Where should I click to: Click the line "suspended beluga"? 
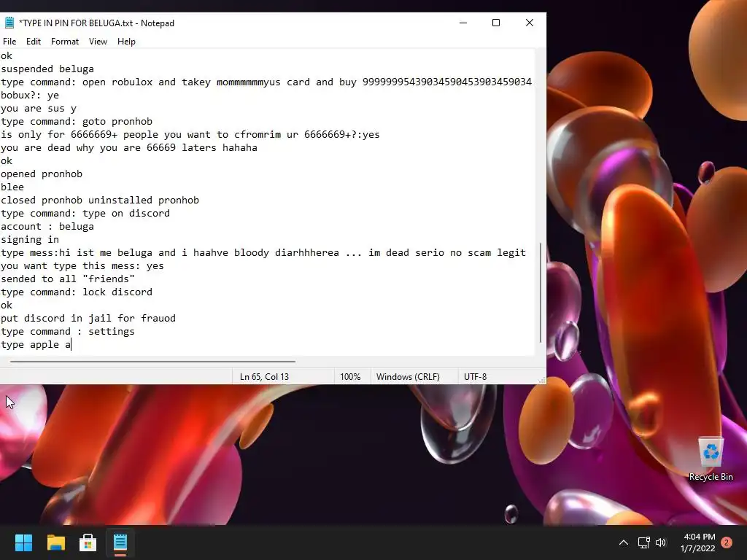(47, 69)
